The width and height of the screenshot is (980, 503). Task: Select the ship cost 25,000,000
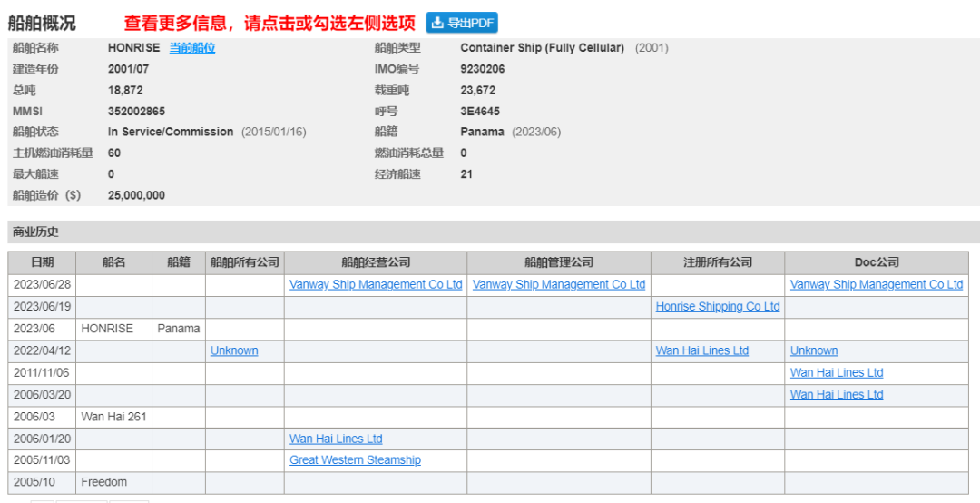[136, 195]
